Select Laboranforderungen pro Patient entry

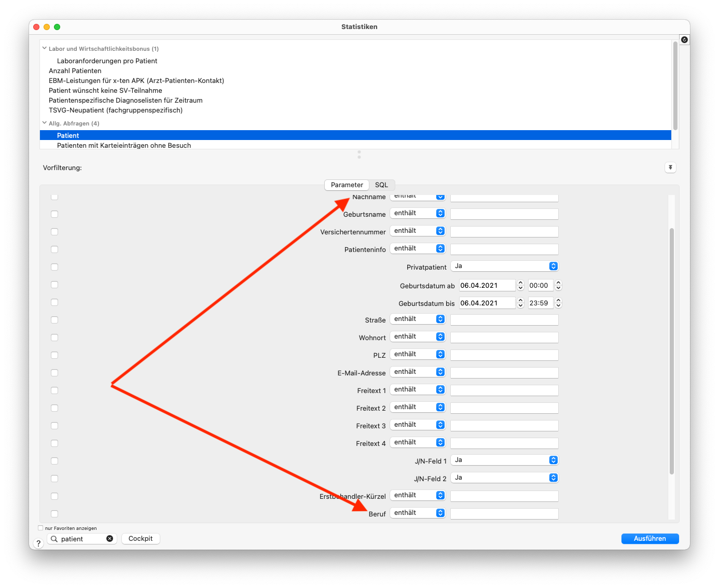(x=107, y=61)
